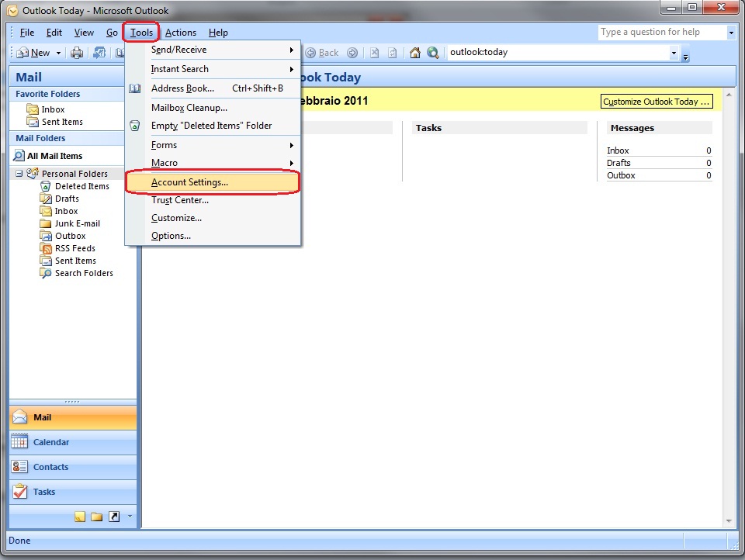The width and height of the screenshot is (745, 560).
Task: Switch to the Calendar pane
Action: pyautogui.click(x=73, y=442)
